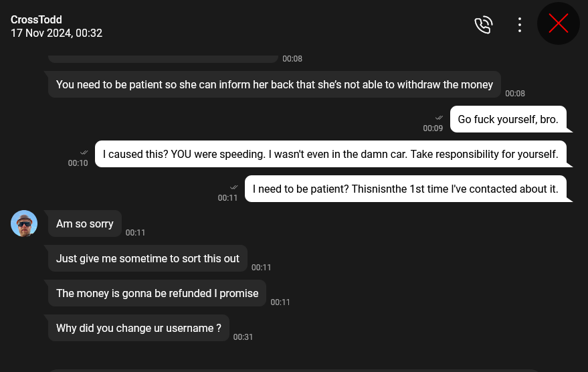The image size is (588, 372).
Task: Select the 'I need to be patient?' message
Action: pyautogui.click(x=405, y=189)
